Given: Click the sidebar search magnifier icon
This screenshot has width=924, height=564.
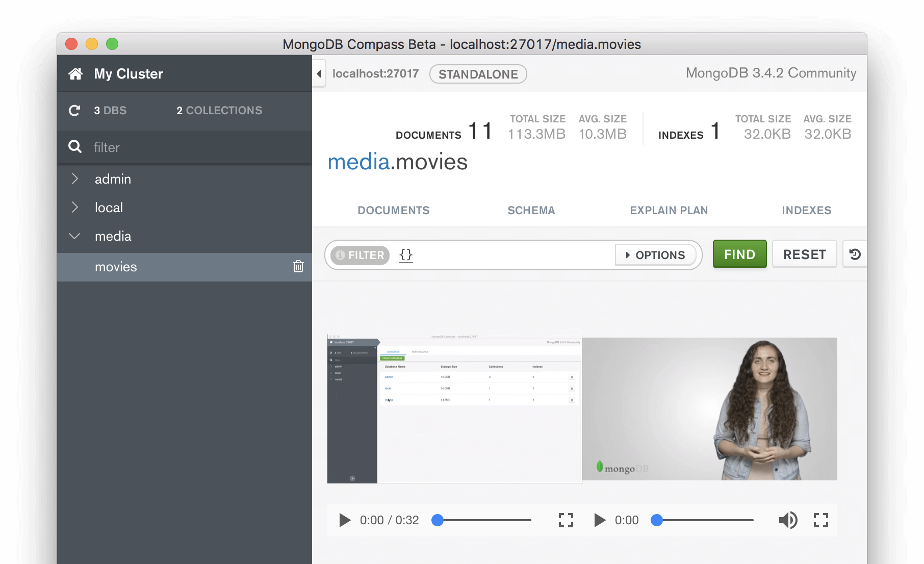Looking at the screenshot, I should point(74,147).
